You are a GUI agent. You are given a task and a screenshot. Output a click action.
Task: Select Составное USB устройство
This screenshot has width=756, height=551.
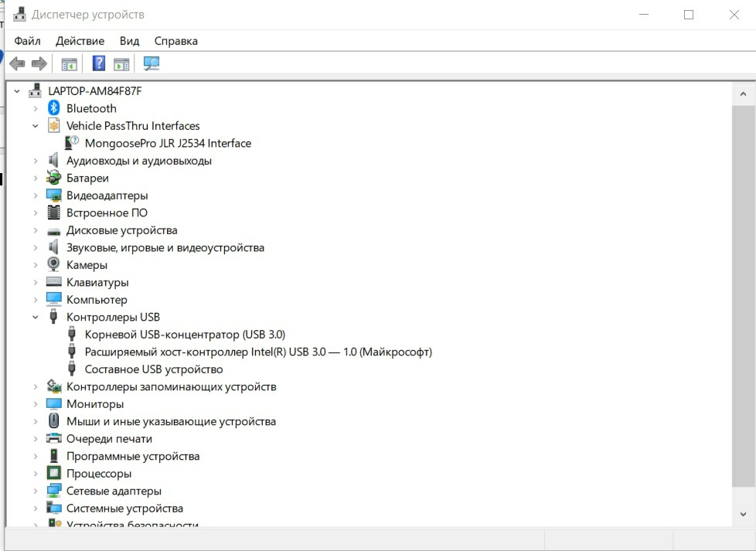pyautogui.click(x=153, y=369)
